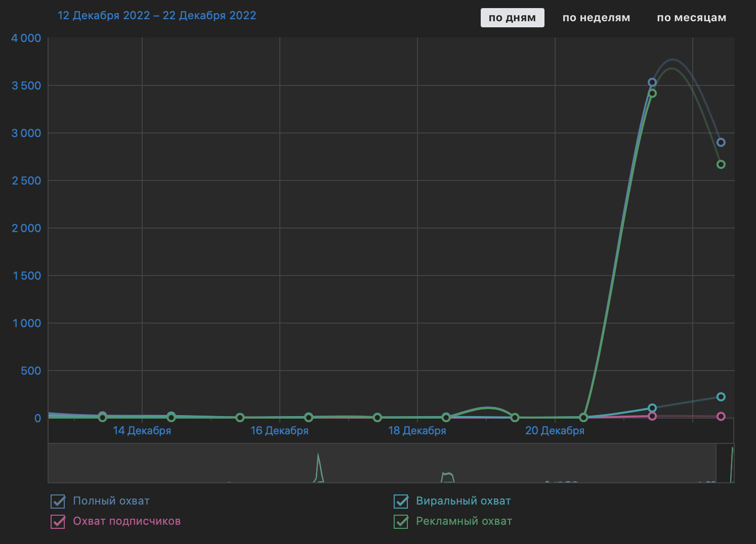756x544 pixels.
Task: Click the highlighted range window in overview strip
Action: pyautogui.click(x=725, y=463)
